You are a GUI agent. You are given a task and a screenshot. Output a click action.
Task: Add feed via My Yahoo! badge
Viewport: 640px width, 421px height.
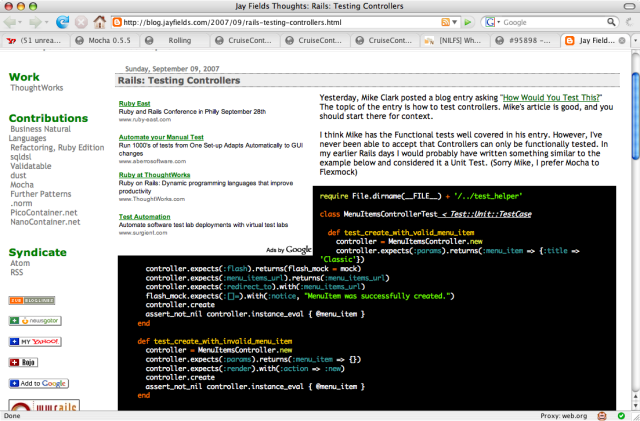35,341
